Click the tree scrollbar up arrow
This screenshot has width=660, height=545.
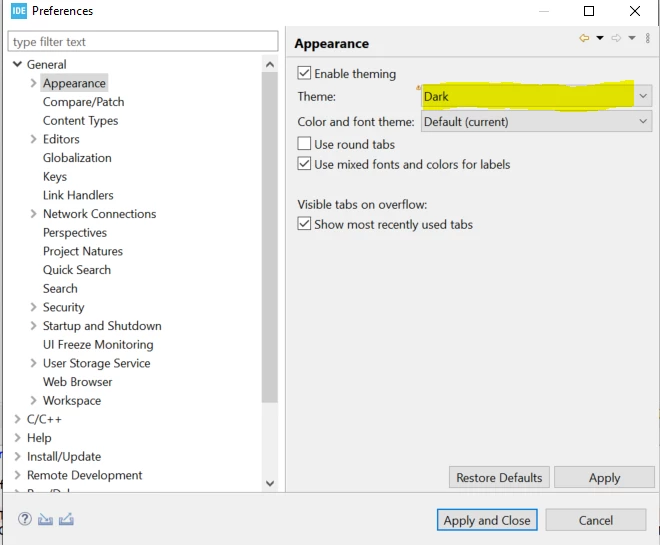point(270,64)
